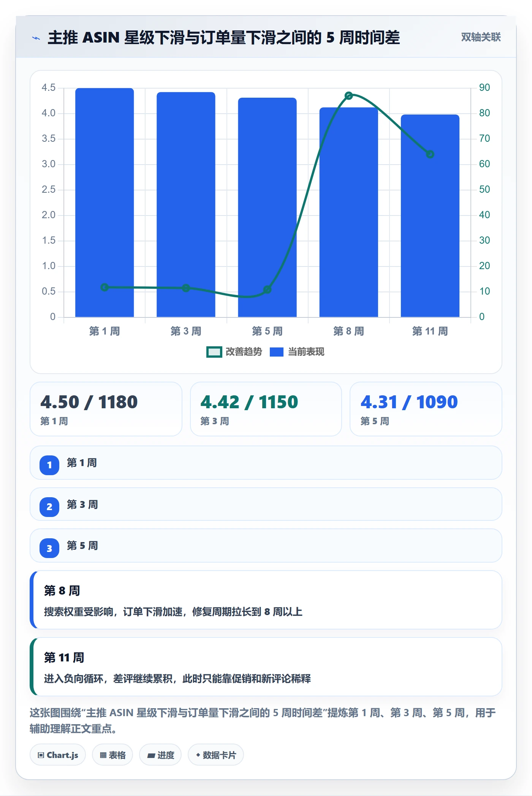Click the 进度 tag chip
This screenshot has width=532, height=796.
(x=160, y=755)
